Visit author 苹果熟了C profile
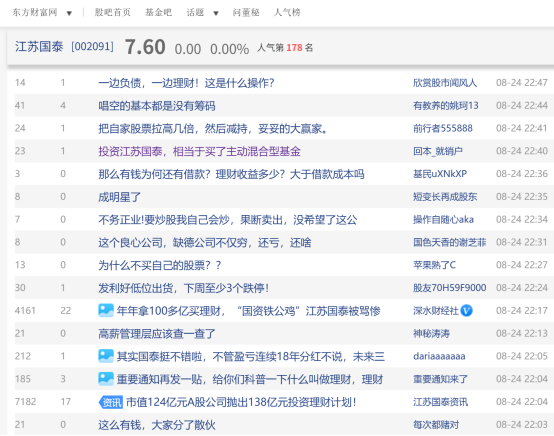Screen dimensions: 554x436 click(x=434, y=265)
